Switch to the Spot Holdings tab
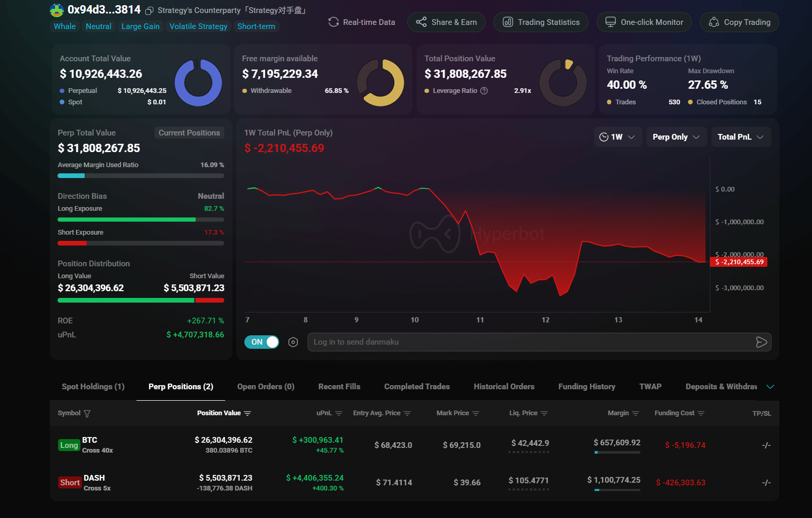812x518 pixels. 93,387
